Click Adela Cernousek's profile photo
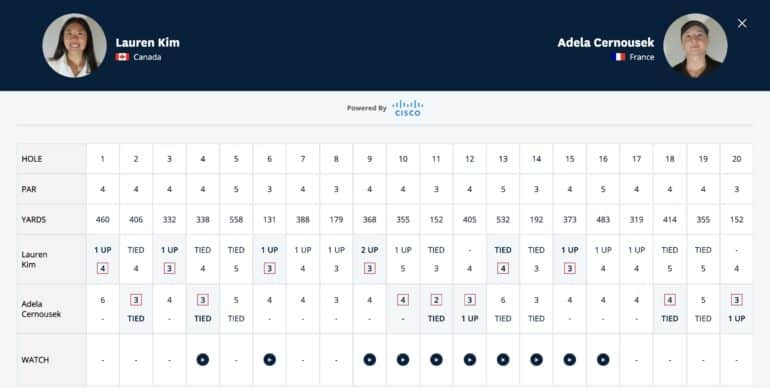This screenshot has height=388, width=770. [x=695, y=45]
